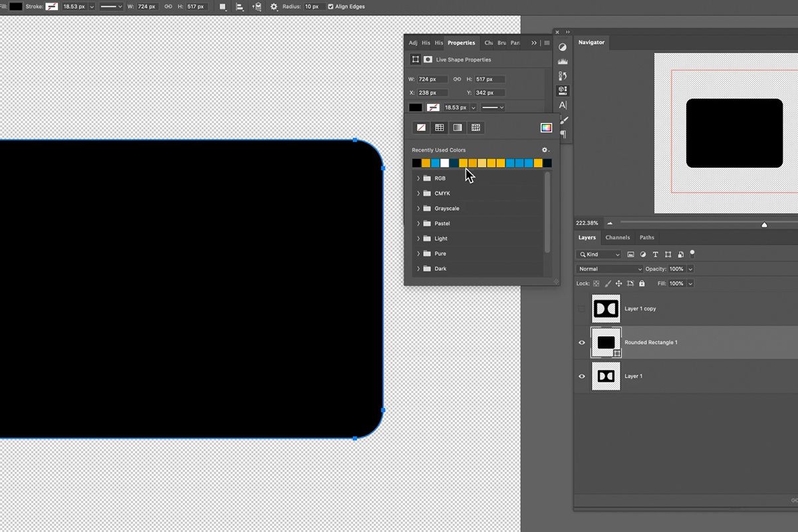Show more tabs with double-arrow in Properties panel
This screenshot has height=532, width=798.
pyautogui.click(x=534, y=43)
